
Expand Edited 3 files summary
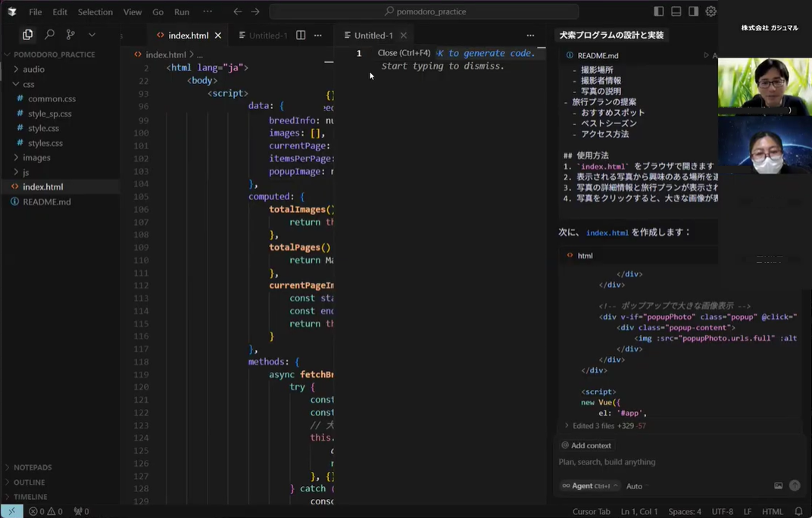(605, 426)
